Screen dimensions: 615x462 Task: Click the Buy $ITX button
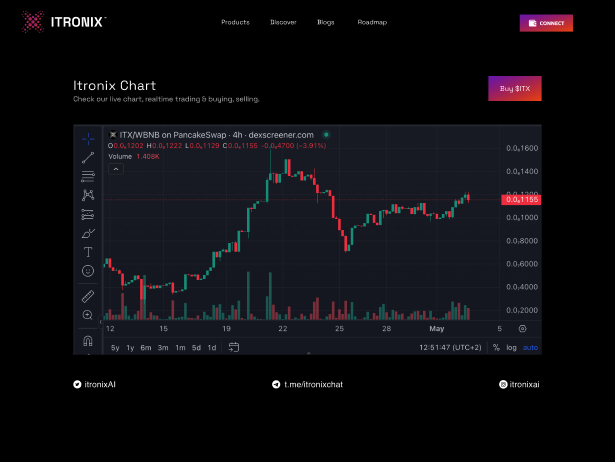click(x=515, y=89)
